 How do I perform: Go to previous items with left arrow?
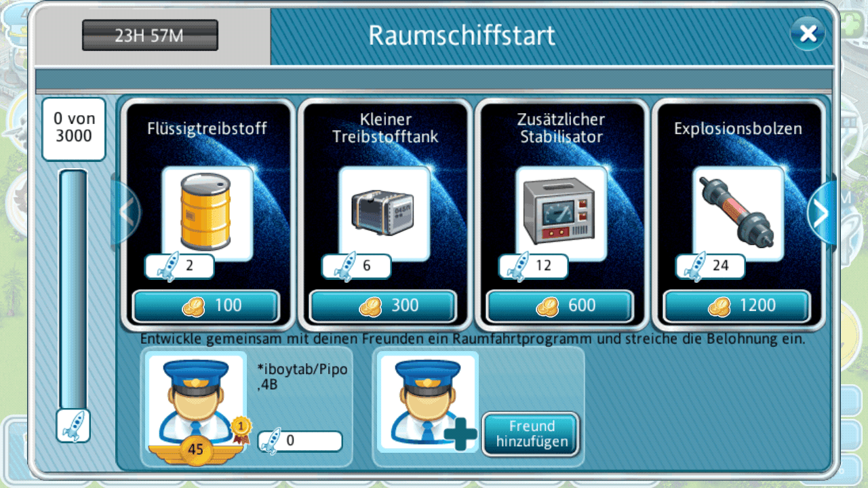(x=127, y=213)
